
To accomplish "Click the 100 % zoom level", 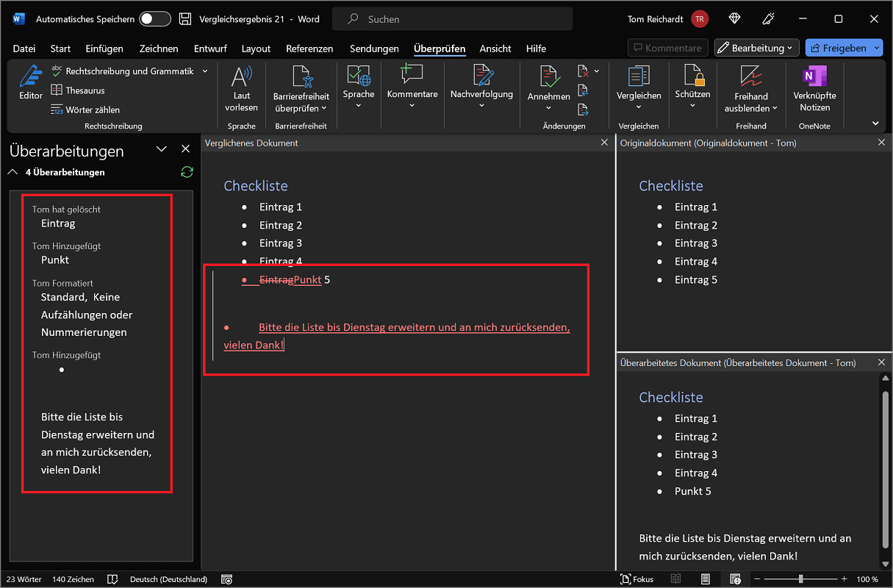I will pyautogui.click(x=867, y=579).
